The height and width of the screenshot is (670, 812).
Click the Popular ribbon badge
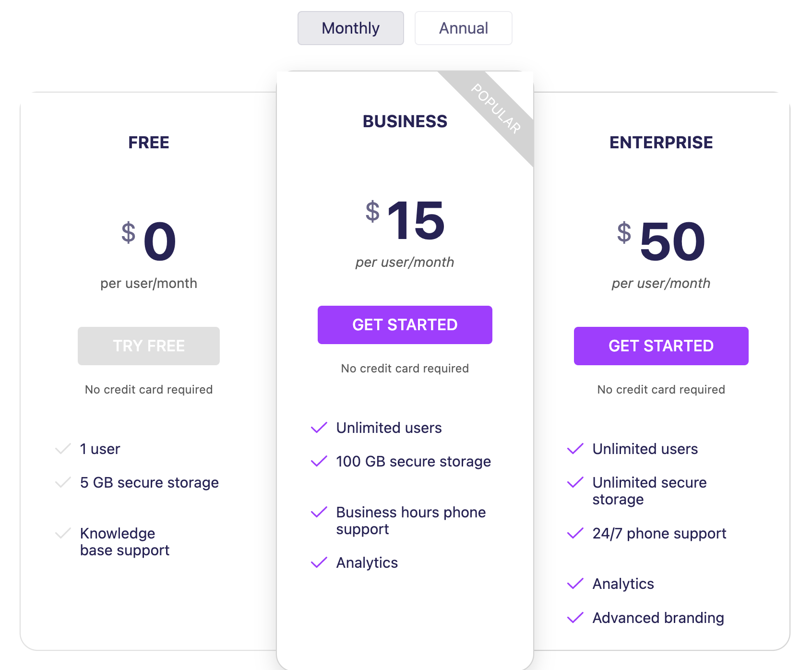[496, 109]
